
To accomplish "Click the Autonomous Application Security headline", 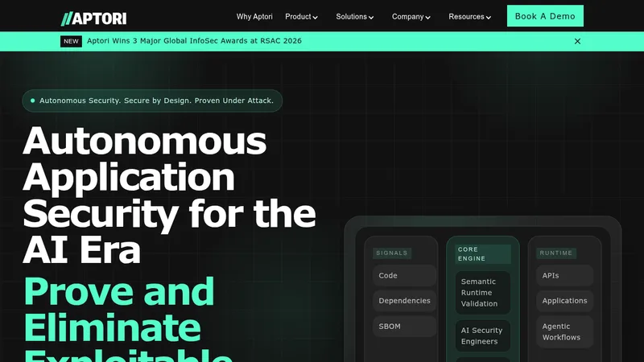I will click(169, 195).
